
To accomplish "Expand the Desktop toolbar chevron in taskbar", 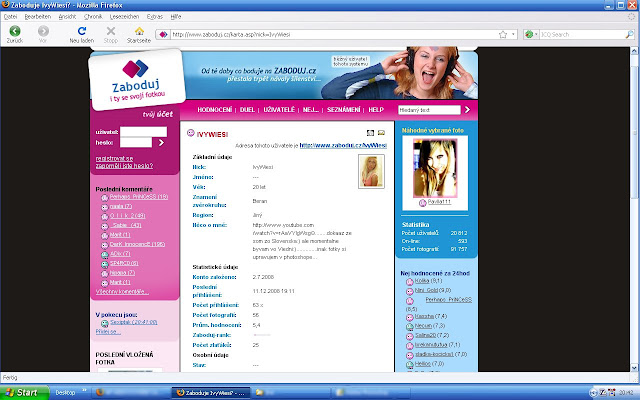I will [x=84, y=390].
